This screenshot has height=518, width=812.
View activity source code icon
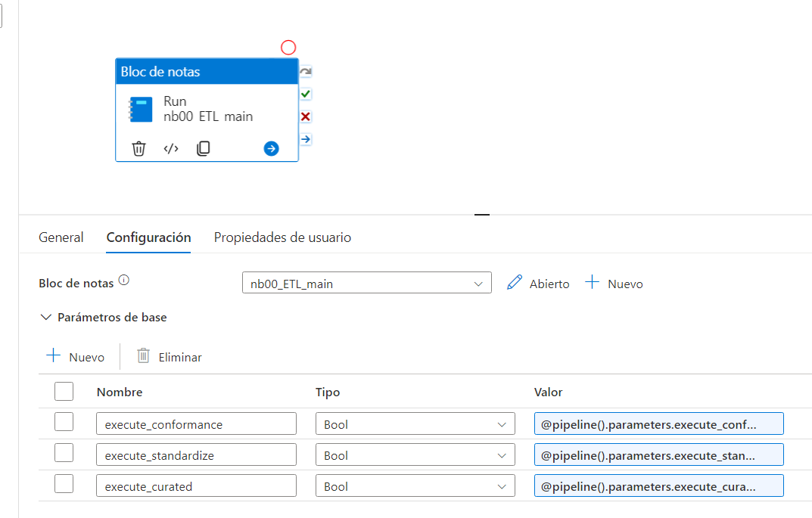pyautogui.click(x=171, y=149)
